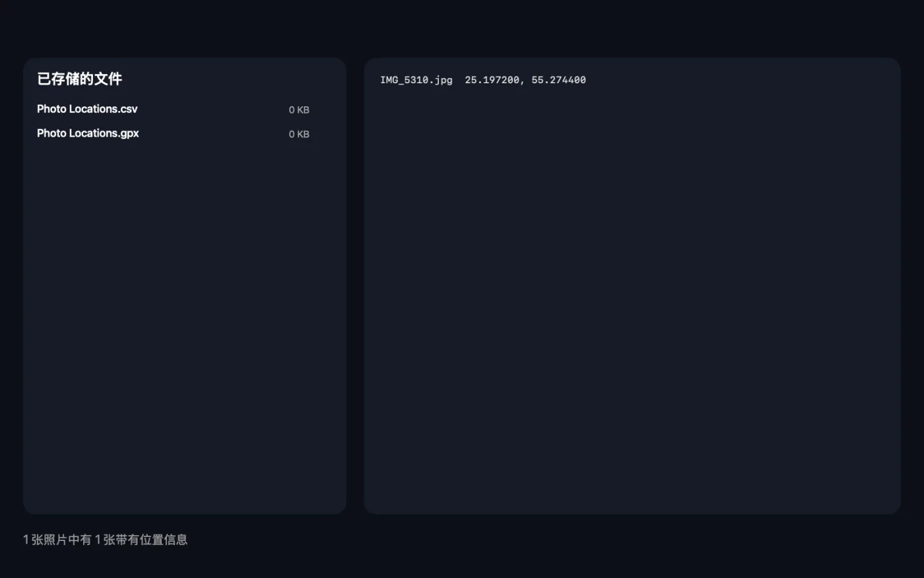Click the status text 1 张照片中有 1 张带有位置信息
Image resolution: width=924 pixels, height=578 pixels.
point(106,540)
